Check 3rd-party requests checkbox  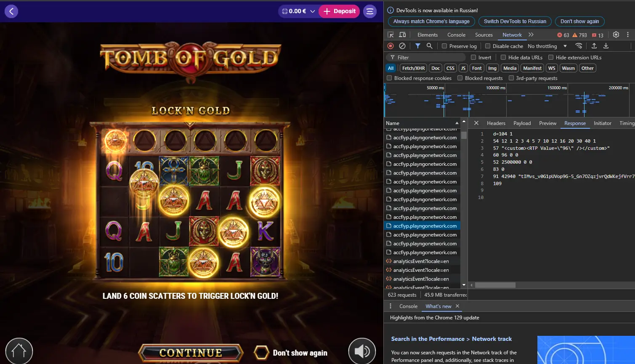pyautogui.click(x=511, y=78)
